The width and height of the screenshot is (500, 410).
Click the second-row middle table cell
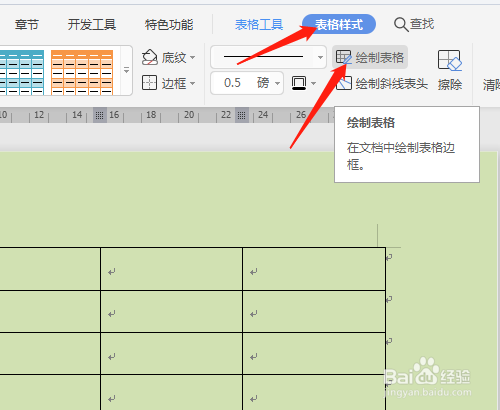(171, 311)
